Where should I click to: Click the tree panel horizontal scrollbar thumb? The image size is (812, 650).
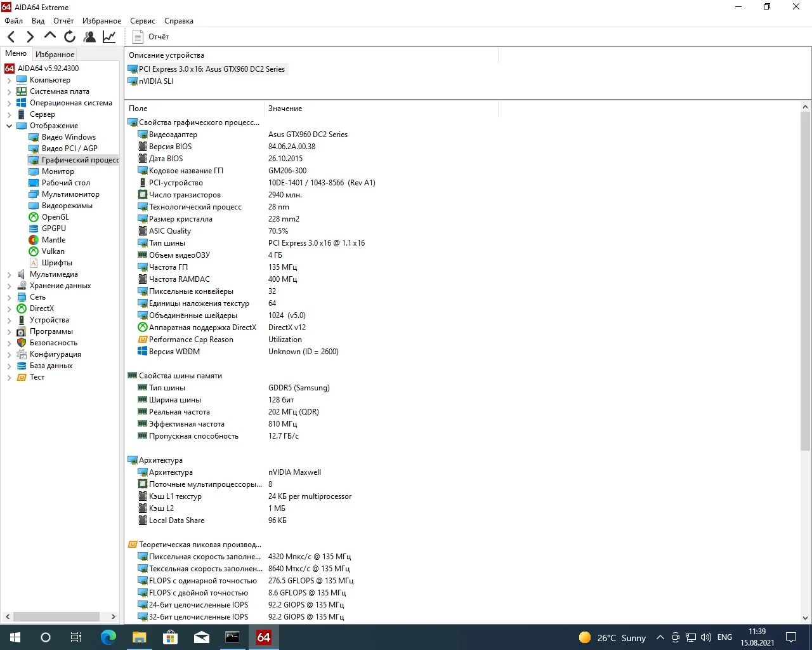(56, 616)
